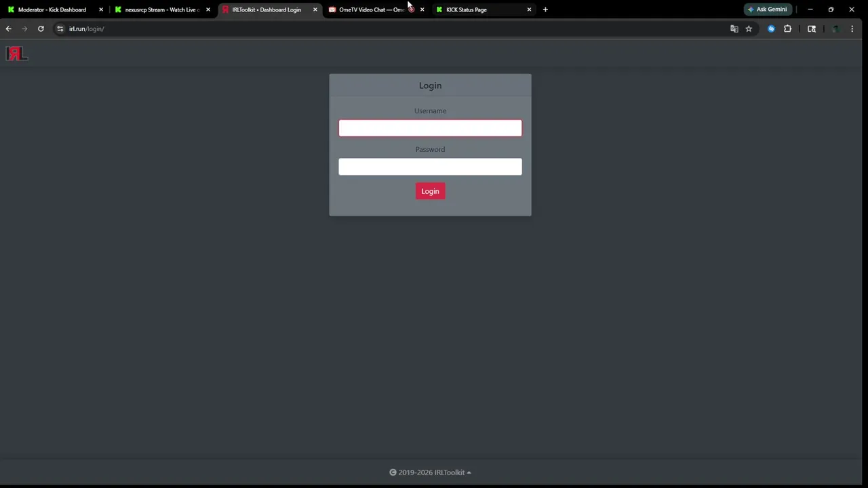Click the 'Login' heading text in card
Image resolution: width=868 pixels, height=488 pixels.
430,85
